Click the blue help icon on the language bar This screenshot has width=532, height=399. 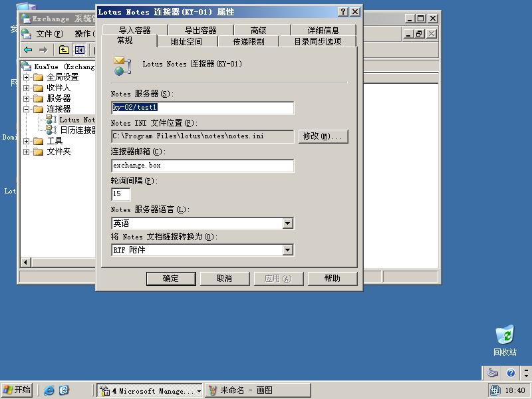[511, 373]
